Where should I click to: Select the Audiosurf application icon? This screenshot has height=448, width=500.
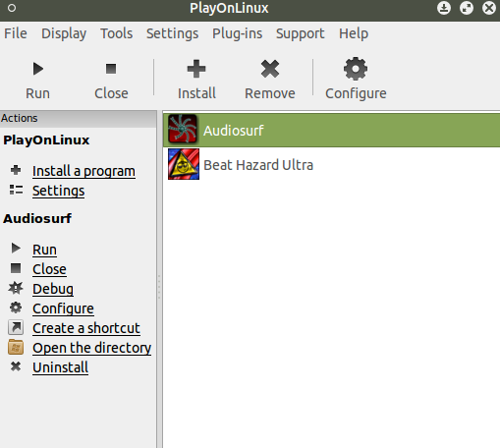[183, 129]
